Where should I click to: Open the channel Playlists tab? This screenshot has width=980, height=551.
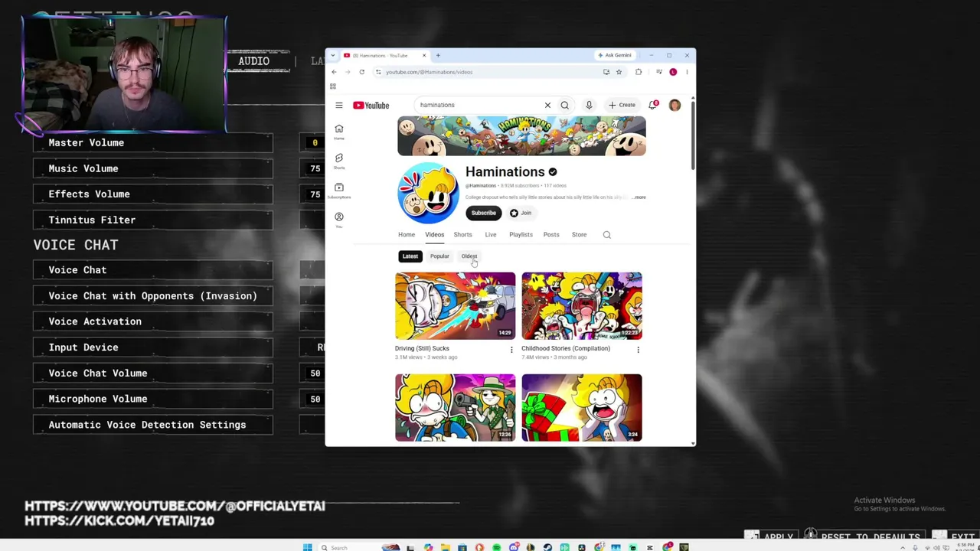click(x=521, y=235)
